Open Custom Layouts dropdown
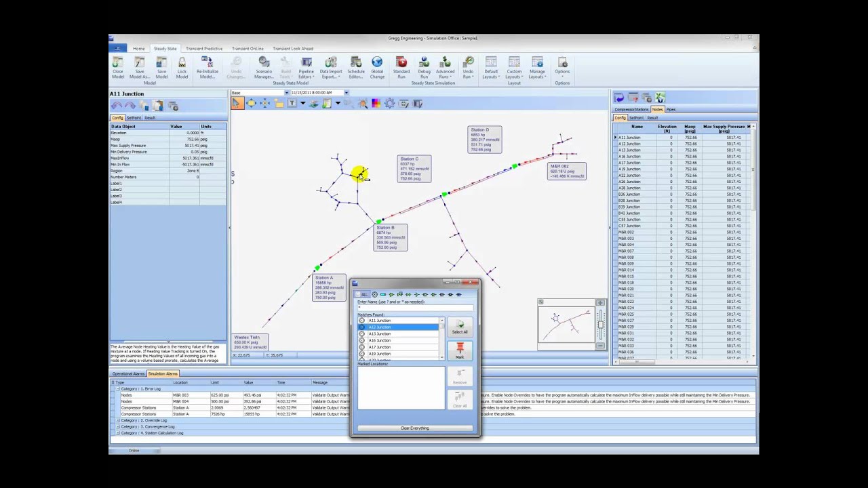 (x=514, y=68)
